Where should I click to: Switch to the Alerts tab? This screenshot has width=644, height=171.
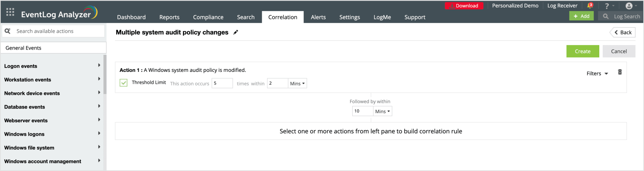point(318,17)
